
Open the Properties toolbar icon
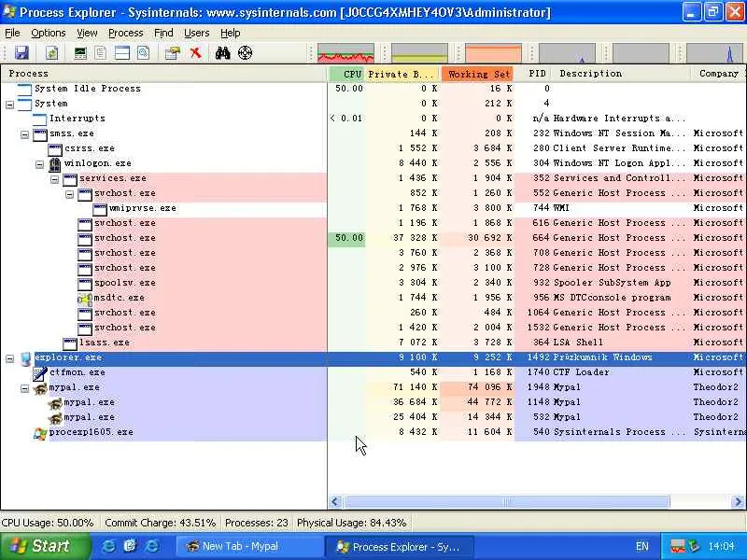(173, 53)
